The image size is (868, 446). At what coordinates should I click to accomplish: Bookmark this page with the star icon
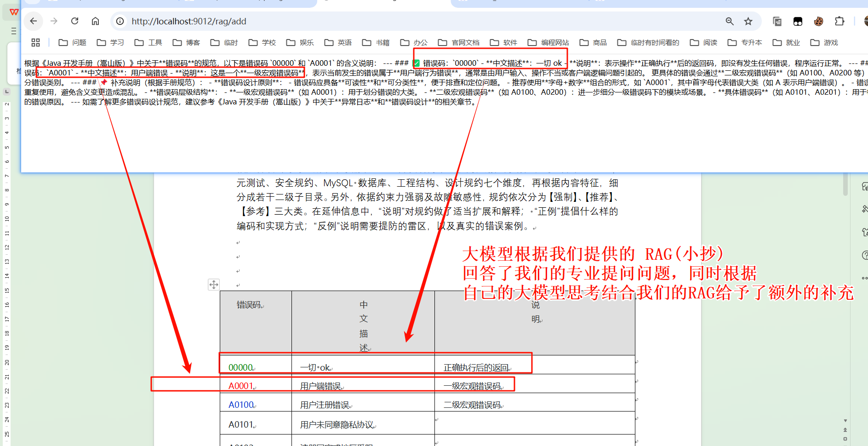[x=748, y=21]
